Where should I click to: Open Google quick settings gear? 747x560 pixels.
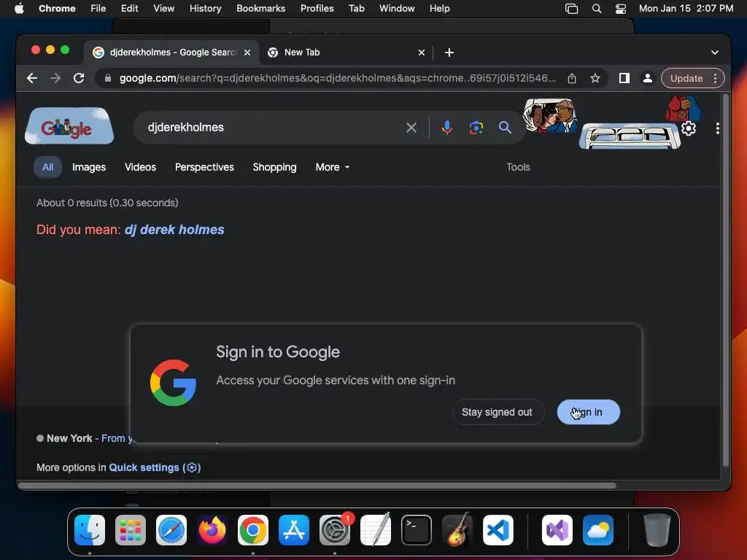coord(689,128)
